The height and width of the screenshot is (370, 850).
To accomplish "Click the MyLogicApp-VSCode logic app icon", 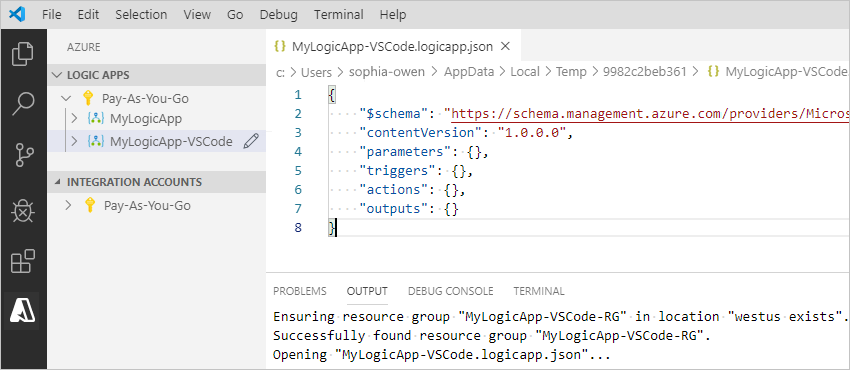I will point(95,142).
